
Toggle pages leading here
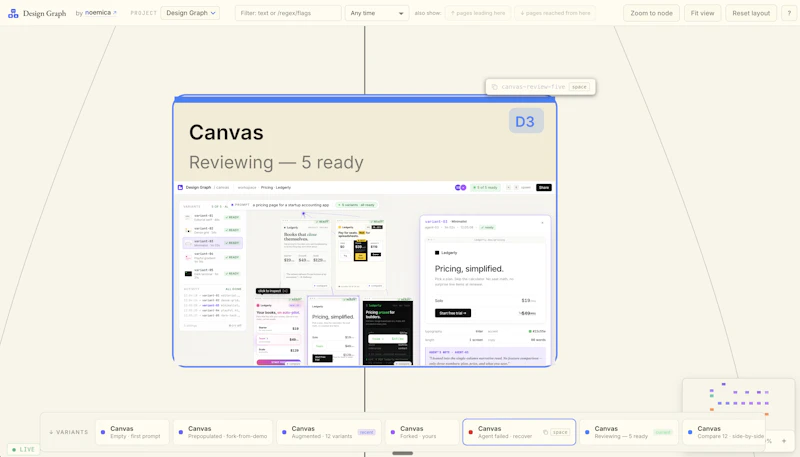478,13
